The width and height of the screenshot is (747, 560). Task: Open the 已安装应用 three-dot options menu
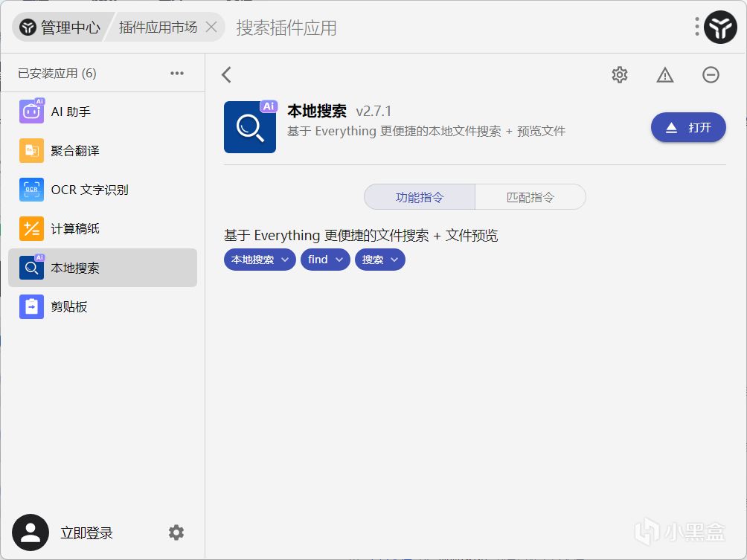177,74
